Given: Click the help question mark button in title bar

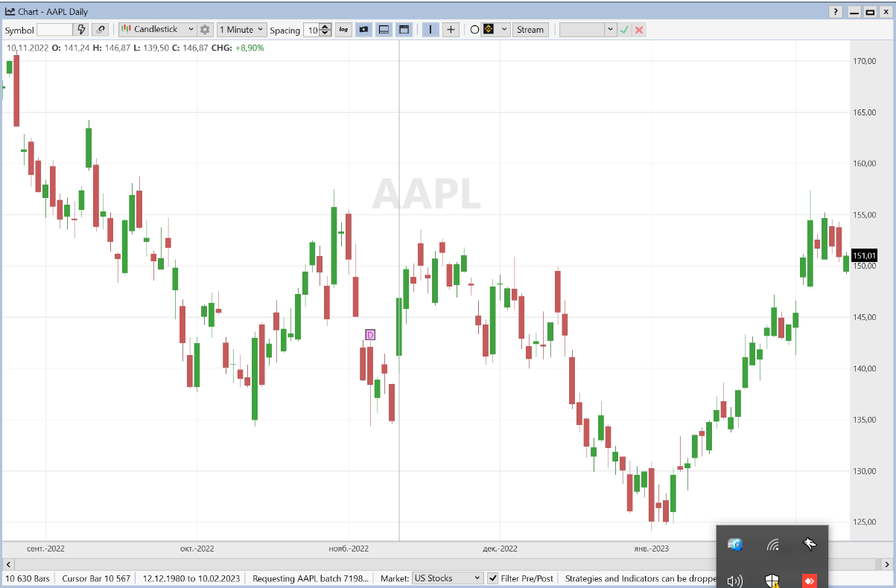Looking at the screenshot, I should point(836,12).
